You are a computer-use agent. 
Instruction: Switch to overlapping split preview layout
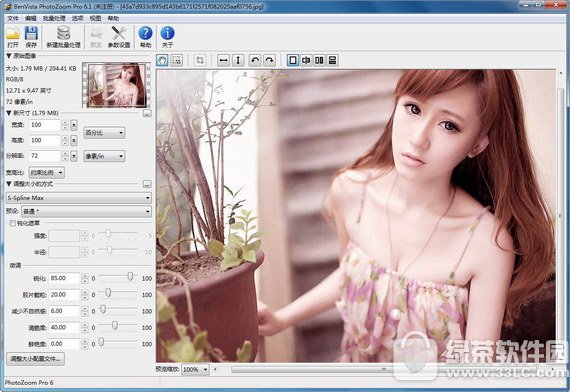[x=306, y=60]
